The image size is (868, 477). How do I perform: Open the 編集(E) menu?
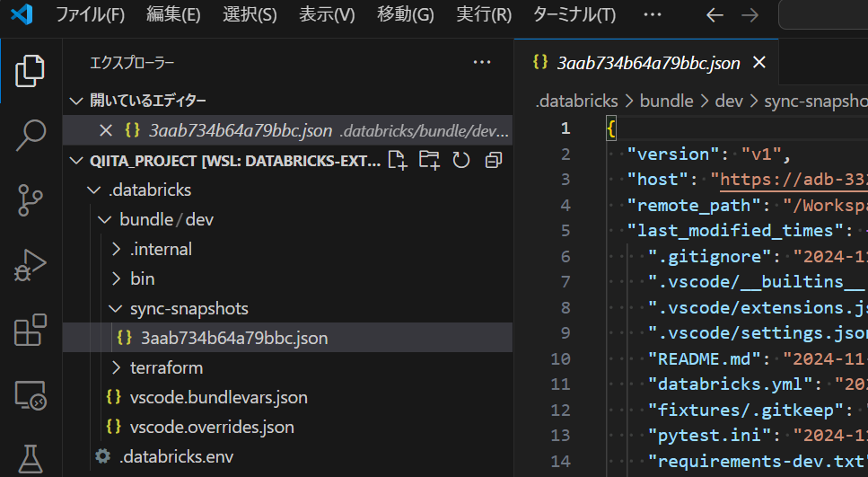[x=173, y=15]
